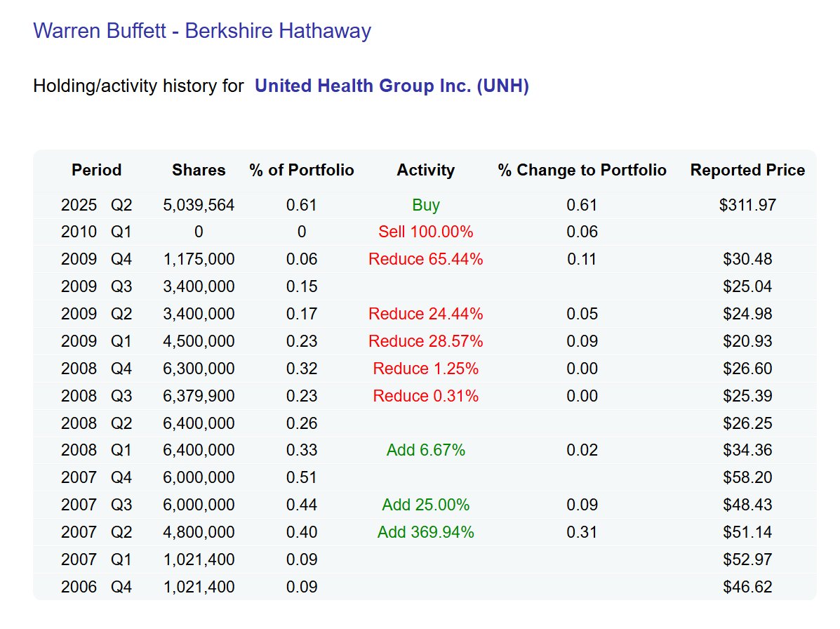Click the 2009 Q3 period cell
This screenshot has width=840, height=629.
pyautogui.click(x=96, y=286)
